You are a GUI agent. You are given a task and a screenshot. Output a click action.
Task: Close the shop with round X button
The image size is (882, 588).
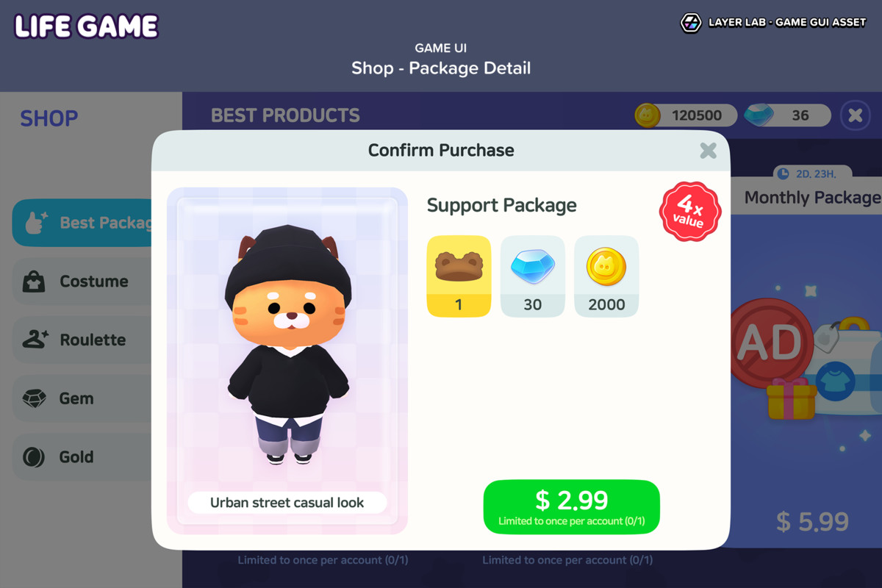point(855,115)
